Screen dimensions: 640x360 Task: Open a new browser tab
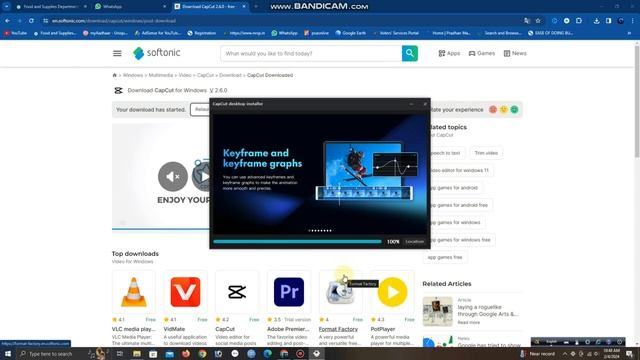click(x=256, y=7)
